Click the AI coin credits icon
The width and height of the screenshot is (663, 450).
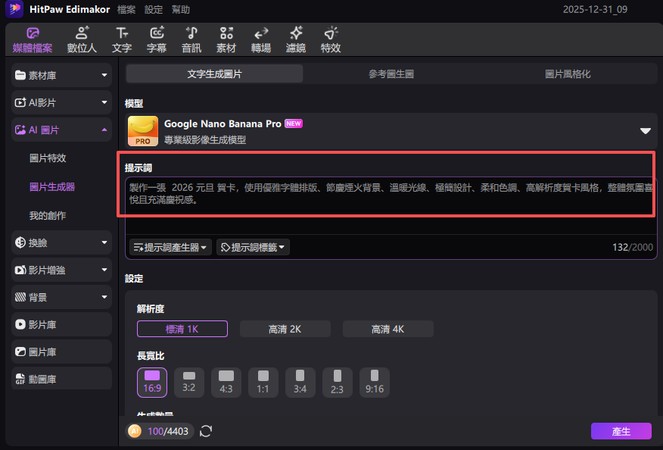134,431
